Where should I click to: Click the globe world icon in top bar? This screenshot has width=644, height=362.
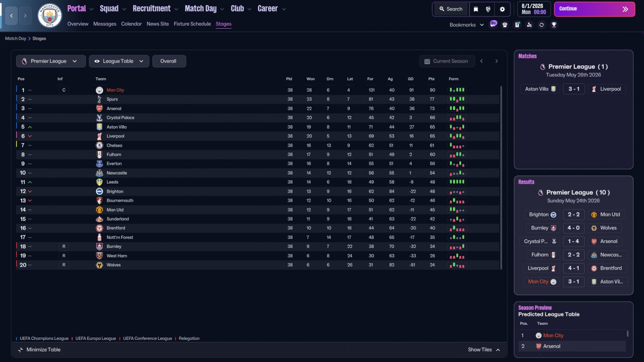488,9
